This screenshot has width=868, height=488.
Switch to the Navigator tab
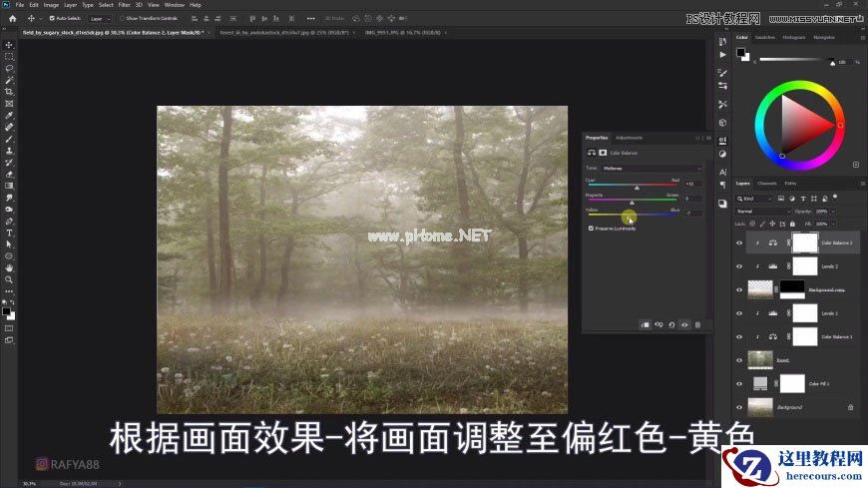824,38
